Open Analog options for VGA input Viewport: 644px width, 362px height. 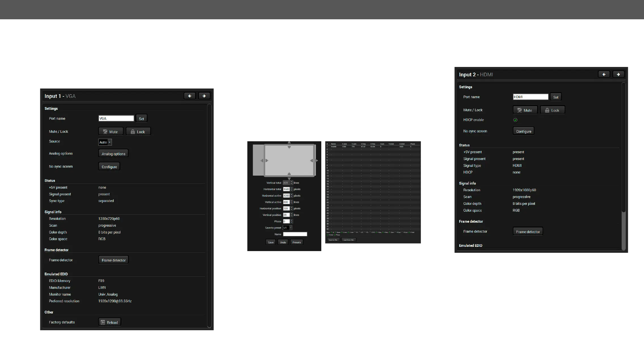click(x=113, y=154)
